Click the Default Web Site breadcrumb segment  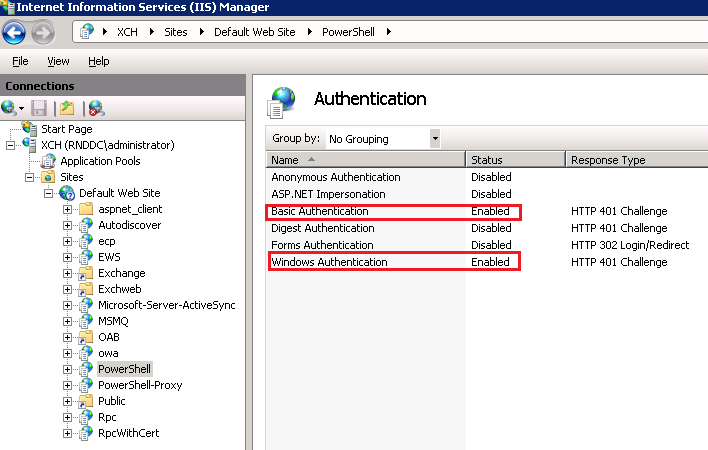point(255,32)
